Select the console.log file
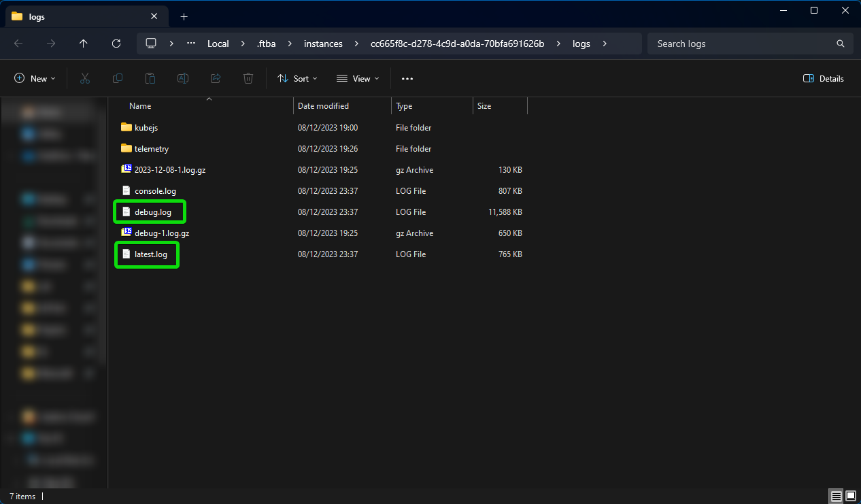Image resolution: width=861 pixels, height=504 pixels. pos(155,191)
